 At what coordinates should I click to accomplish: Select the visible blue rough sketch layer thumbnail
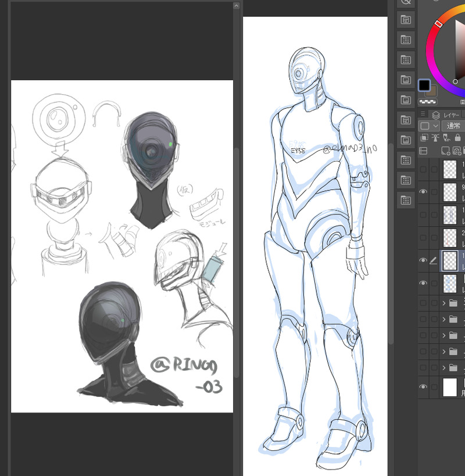(450, 283)
